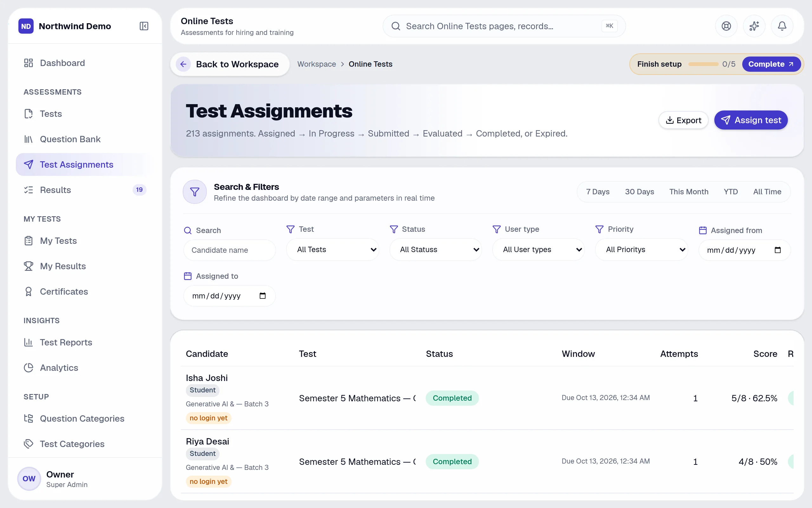Click the Search & Filters funnel icon
812x508 pixels.
(195, 192)
